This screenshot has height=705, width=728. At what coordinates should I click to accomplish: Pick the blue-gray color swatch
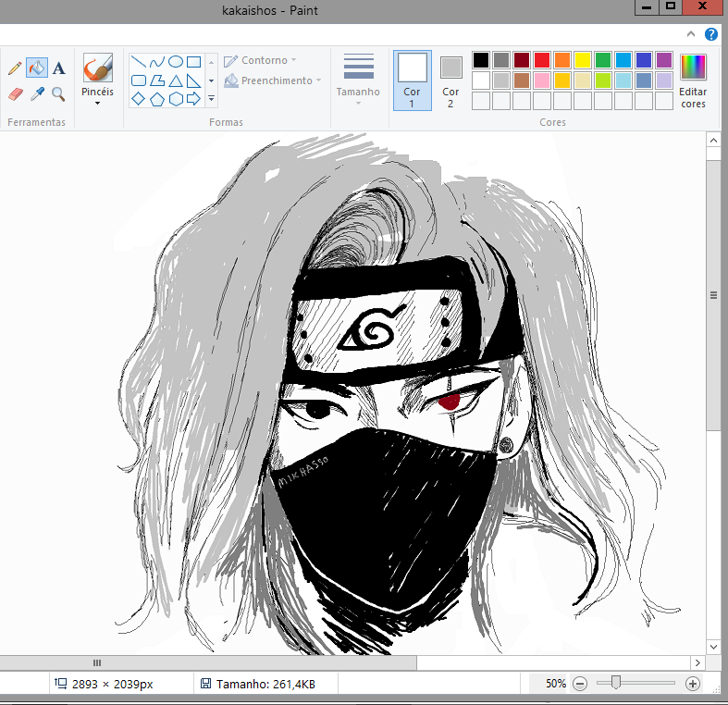point(644,80)
